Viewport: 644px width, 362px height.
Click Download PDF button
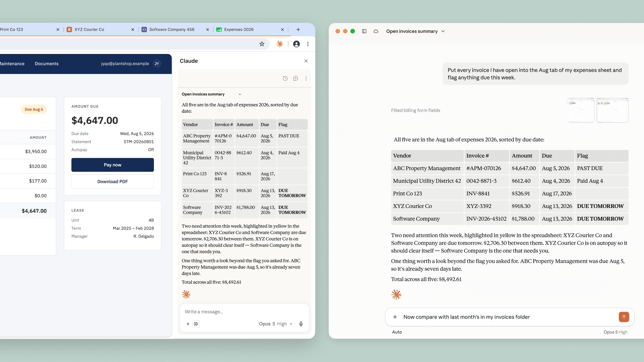coord(113,182)
